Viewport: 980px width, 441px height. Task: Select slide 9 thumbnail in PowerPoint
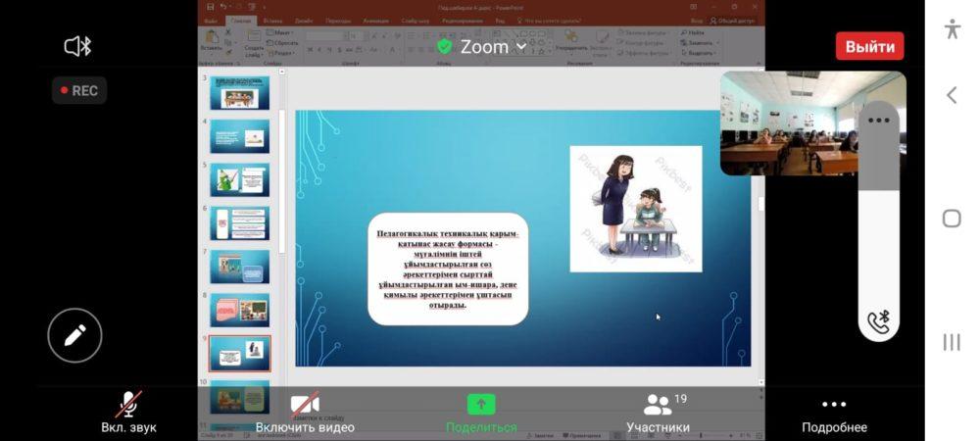tap(240, 354)
